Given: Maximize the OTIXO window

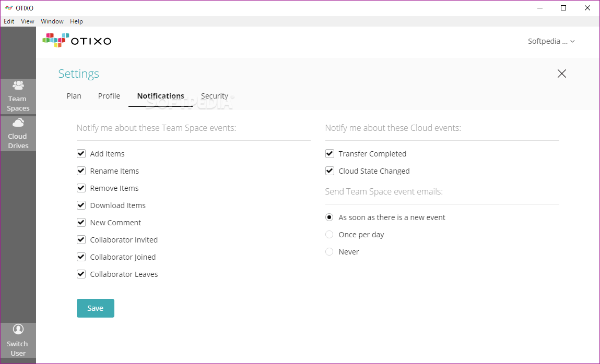Looking at the screenshot, I should tap(563, 8).
